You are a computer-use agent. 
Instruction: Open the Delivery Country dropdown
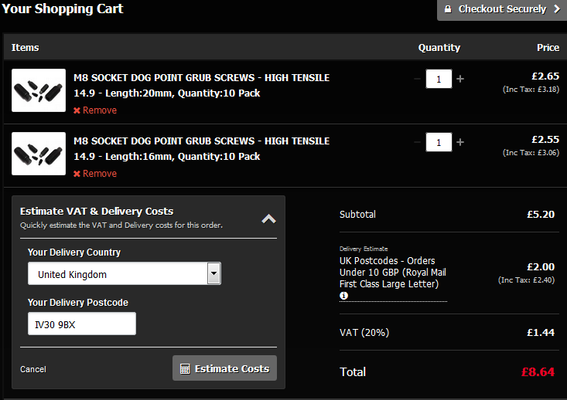tap(124, 274)
